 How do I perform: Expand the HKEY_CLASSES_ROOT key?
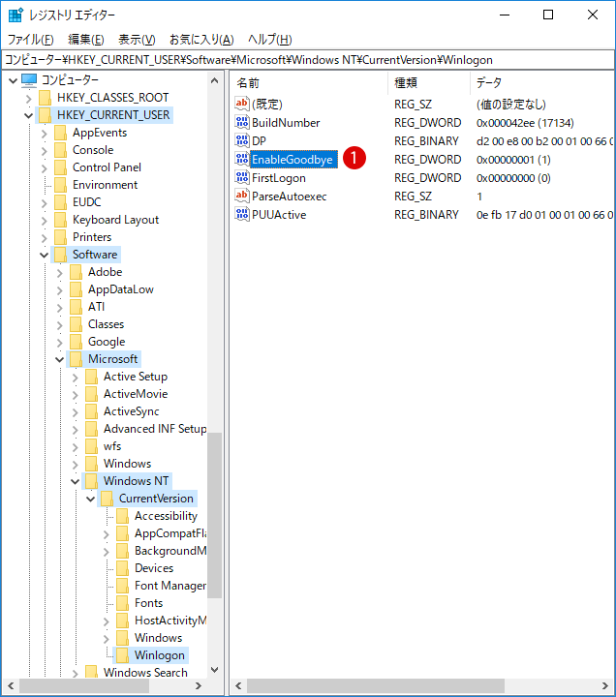[x=29, y=98]
